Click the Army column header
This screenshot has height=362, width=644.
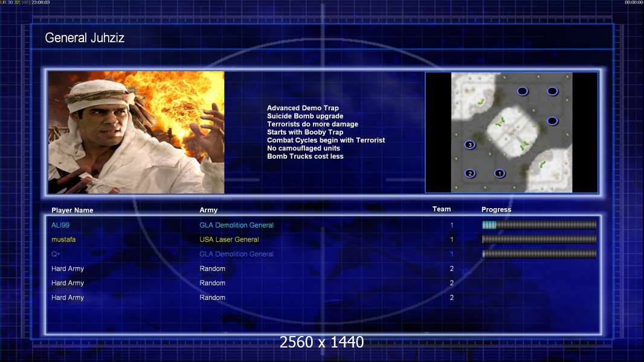point(208,211)
